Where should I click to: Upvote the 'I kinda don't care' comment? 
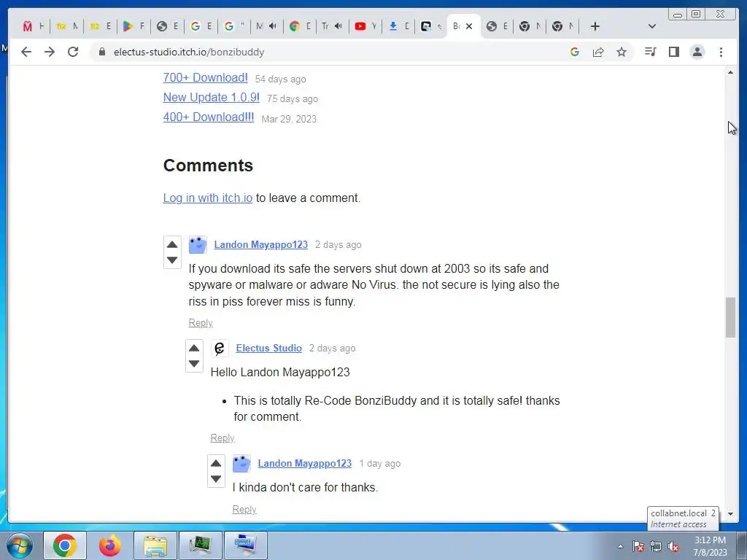216,463
